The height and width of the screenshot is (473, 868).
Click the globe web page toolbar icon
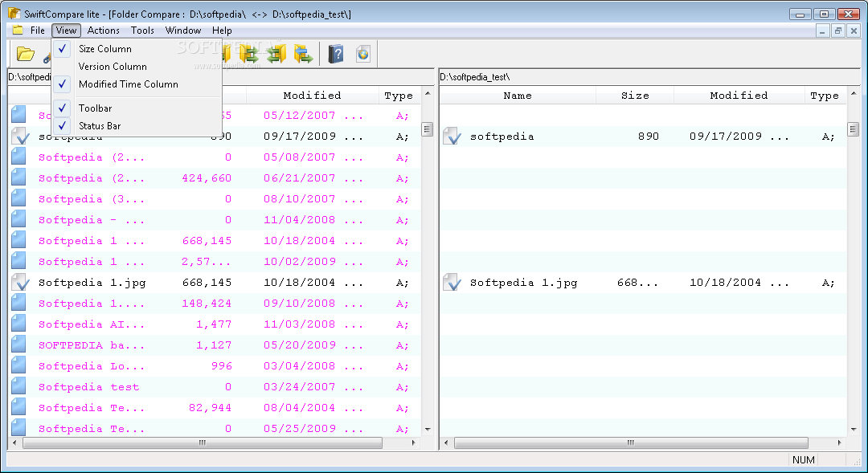pyautogui.click(x=362, y=55)
